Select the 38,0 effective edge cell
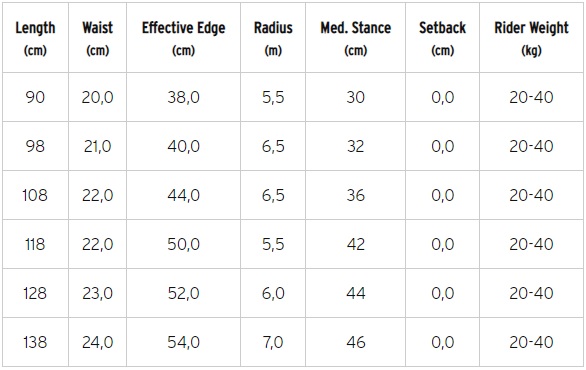Screen dimensions: 586x370 (183, 97)
